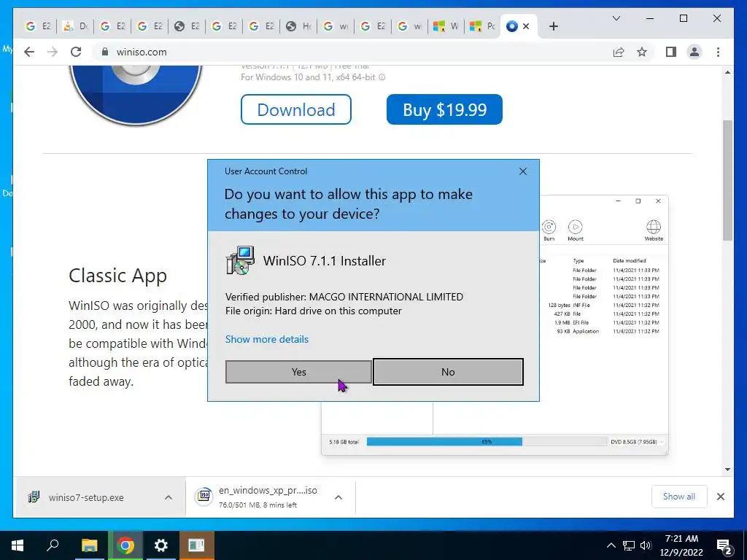The width and height of the screenshot is (747, 560).
Task: Click the scrollbar up arrow
Action: [727, 72]
